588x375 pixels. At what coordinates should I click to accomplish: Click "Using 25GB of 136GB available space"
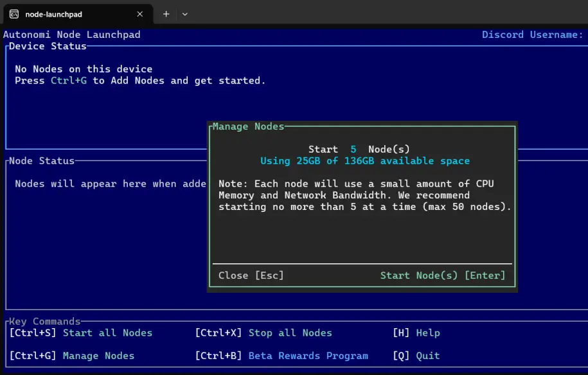click(x=365, y=161)
